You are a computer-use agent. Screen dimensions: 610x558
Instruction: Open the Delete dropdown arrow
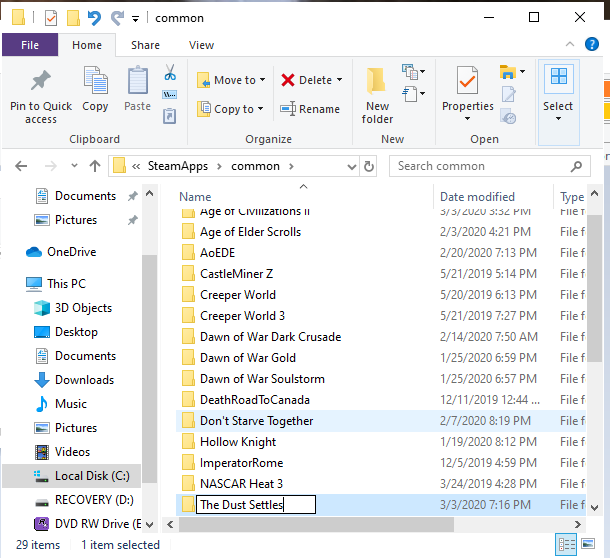pos(340,80)
